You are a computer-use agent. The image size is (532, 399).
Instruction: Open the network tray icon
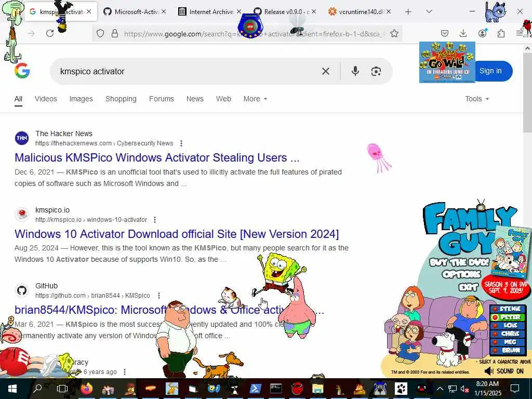pyautogui.click(x=453, y=389)
